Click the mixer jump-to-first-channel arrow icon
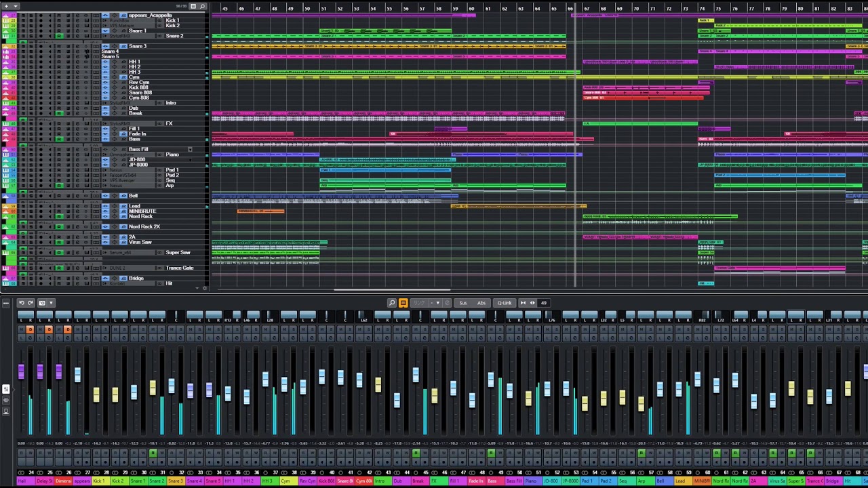This screenshot has height=488, width=868. pyautogui.click(x=523, y=303)
